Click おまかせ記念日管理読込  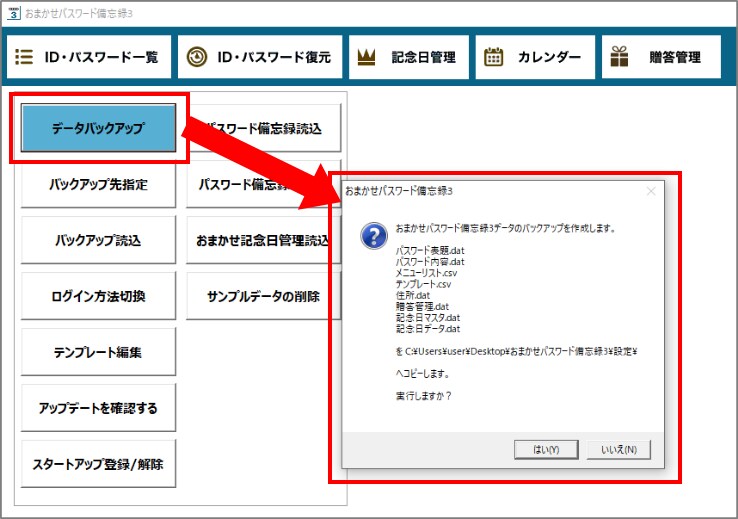click(x=264, y=240)
